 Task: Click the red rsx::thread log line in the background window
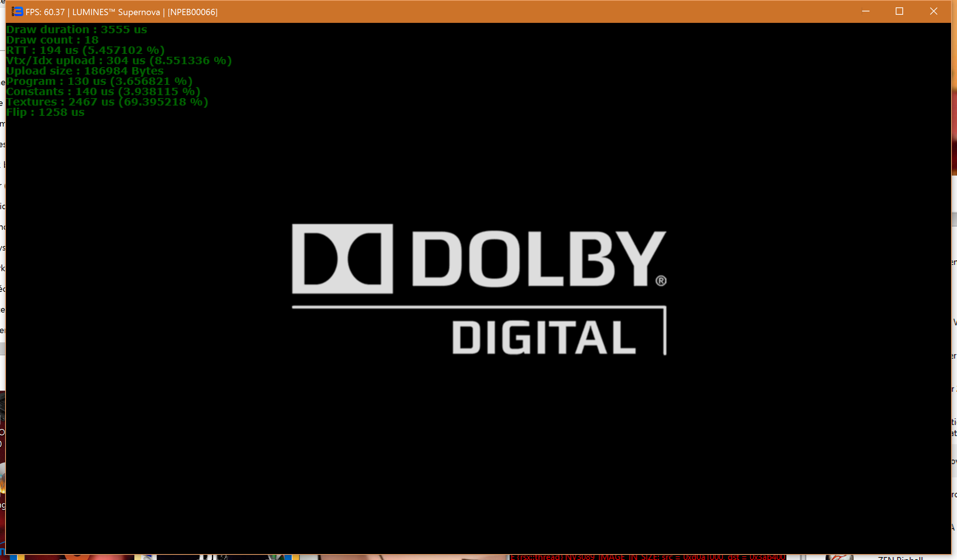tap(648, 557)
